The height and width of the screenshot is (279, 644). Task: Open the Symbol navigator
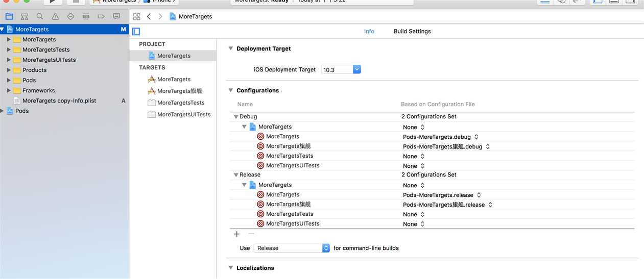[25, 16]
